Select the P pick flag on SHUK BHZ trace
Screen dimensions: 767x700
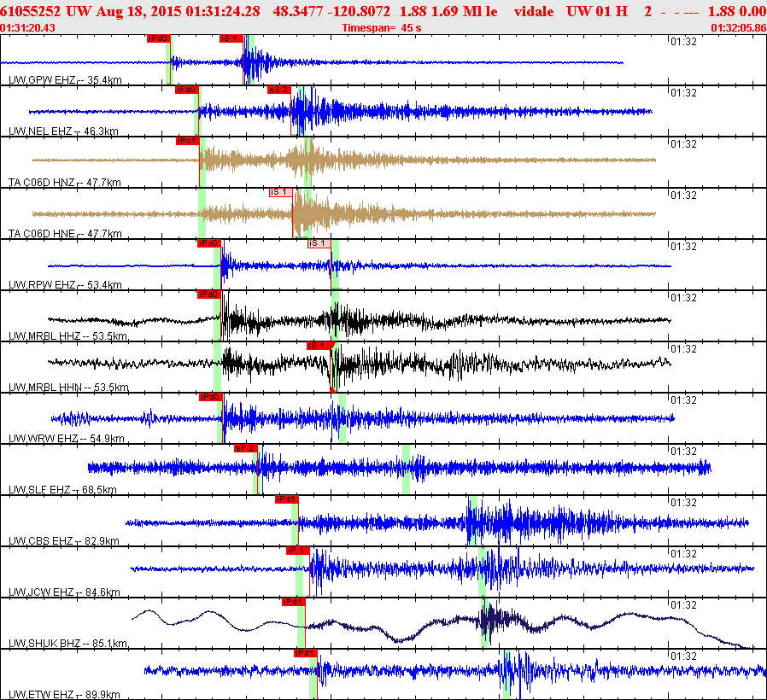[293, 601]
